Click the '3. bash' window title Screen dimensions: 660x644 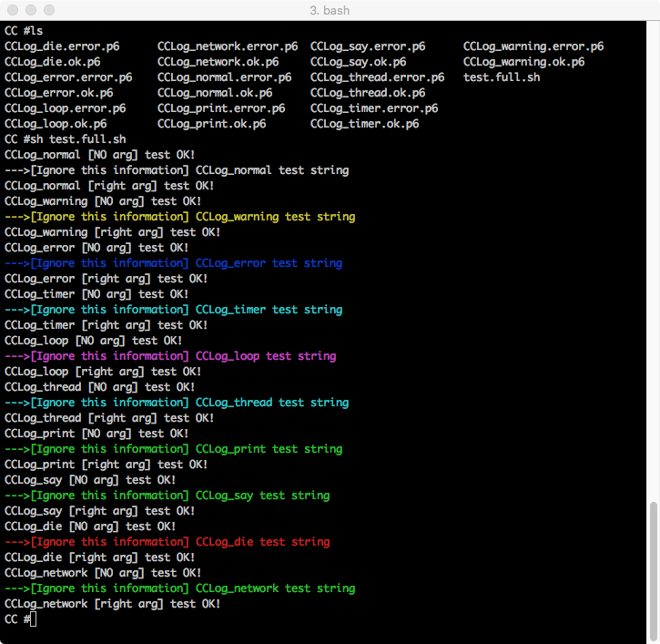click(x=330, y=10)
